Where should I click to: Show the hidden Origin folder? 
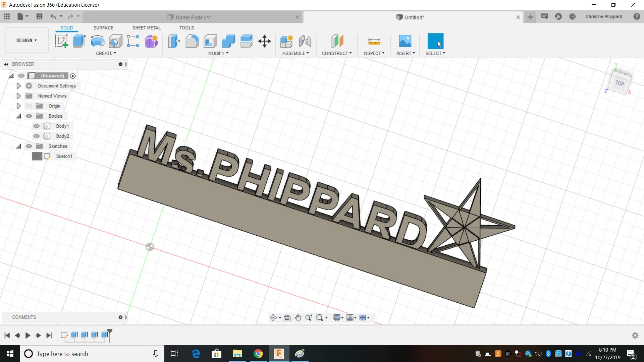click(x=29, y=106)
